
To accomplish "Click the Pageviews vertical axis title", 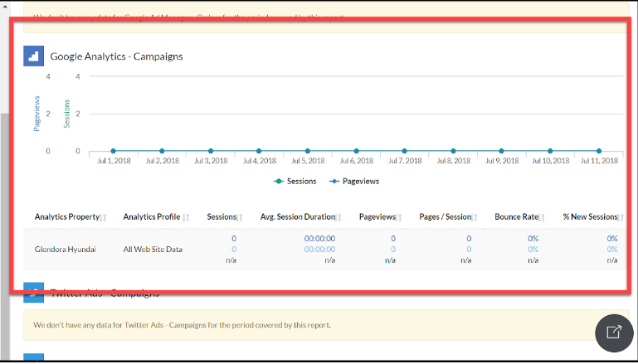I will [x=37, y=114].
